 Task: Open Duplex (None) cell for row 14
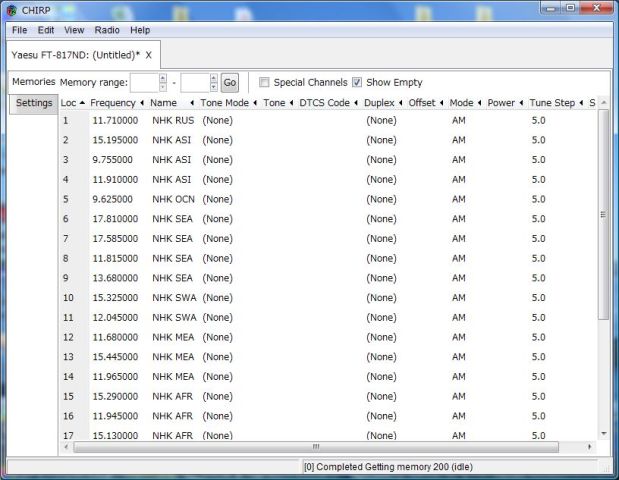click(381, 377)
